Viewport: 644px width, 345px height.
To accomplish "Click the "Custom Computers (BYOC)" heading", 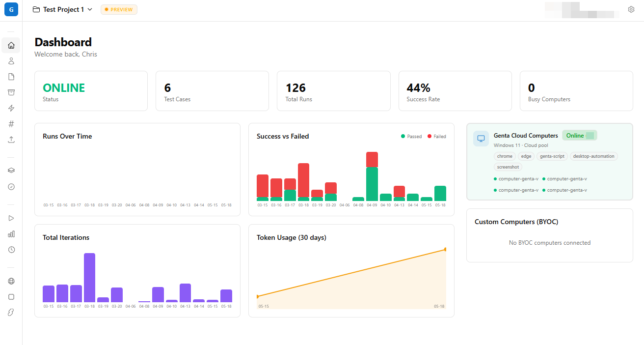I will tap(516, 222).
